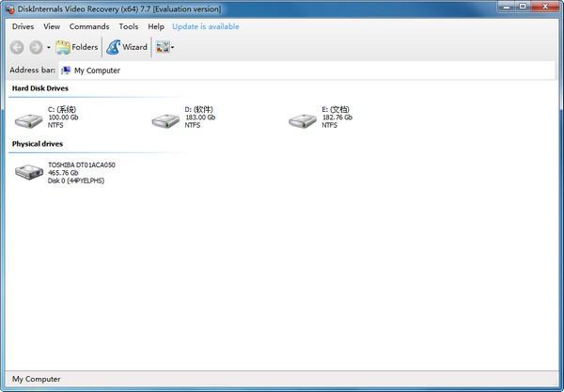Select the C: drive icon

[29, 121]
